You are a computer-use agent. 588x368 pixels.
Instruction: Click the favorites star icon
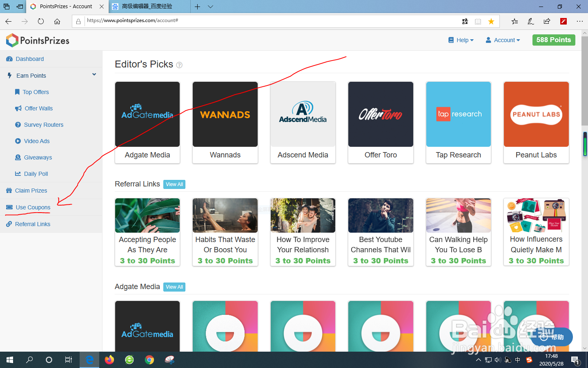coord(491,21)
